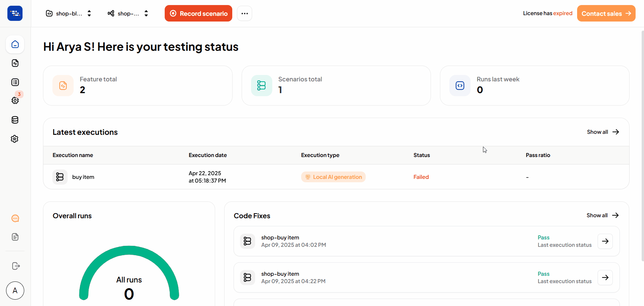Open the database icon in the sidebar
Image resolution: width=644 pixels, height=306 pixels.
point(15,120)
